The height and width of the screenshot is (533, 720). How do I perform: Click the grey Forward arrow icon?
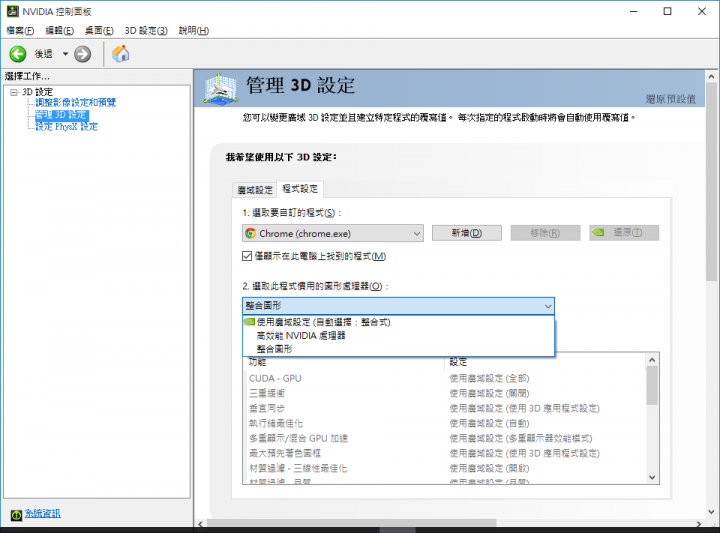[x=83, y=54]
